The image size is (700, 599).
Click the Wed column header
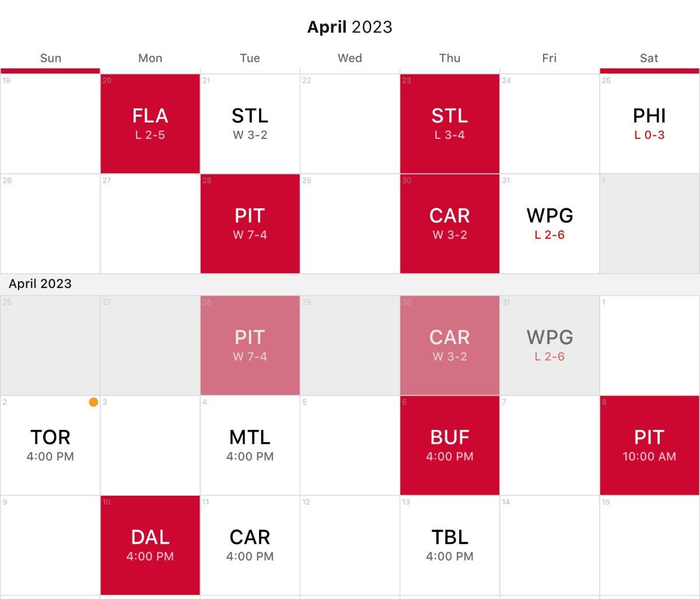pos(350,58)
